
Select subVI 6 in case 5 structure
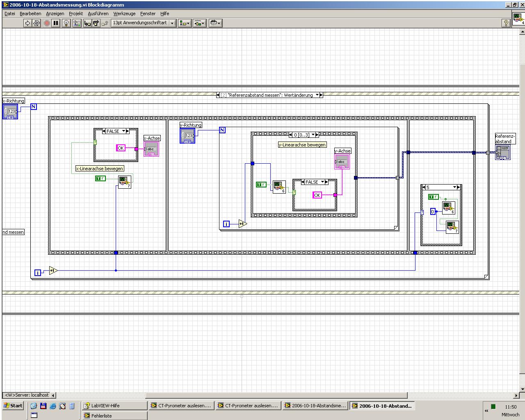[449, 208]
